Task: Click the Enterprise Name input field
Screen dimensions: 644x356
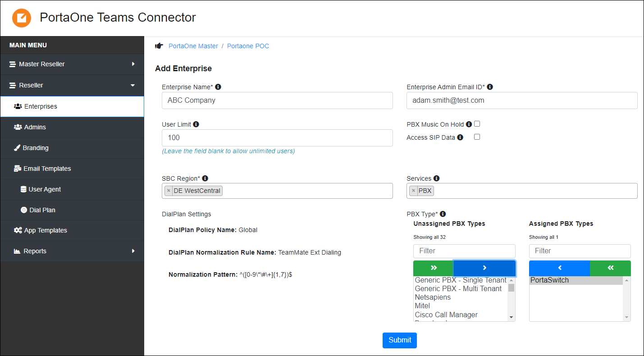Action: 277,100
